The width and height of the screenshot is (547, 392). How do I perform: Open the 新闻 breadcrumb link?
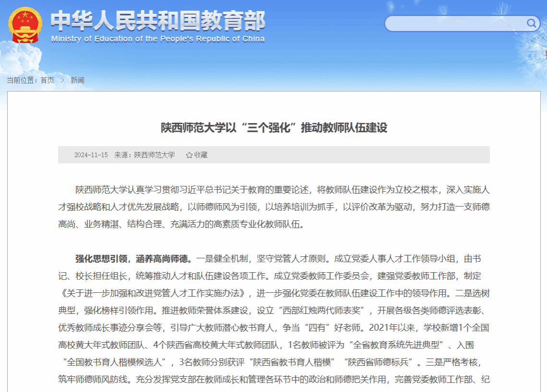tap(77, 80)
